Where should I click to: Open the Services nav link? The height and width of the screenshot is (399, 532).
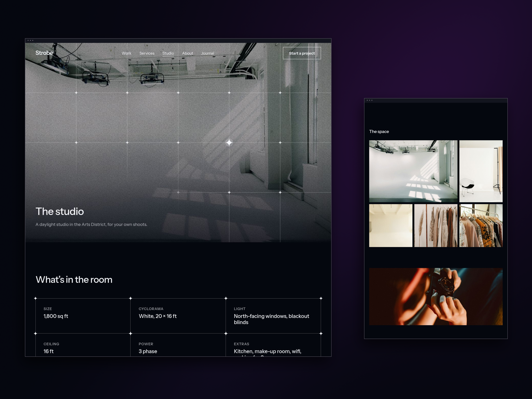click(x=147, y=53)
